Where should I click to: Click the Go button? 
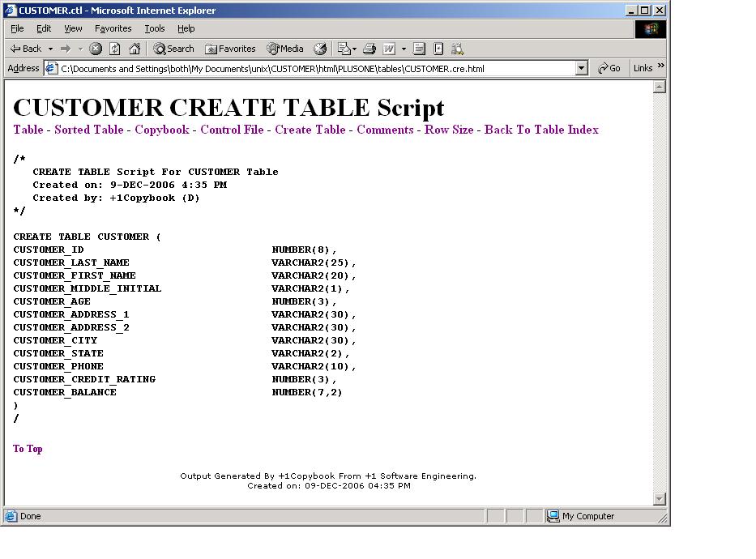609,68
